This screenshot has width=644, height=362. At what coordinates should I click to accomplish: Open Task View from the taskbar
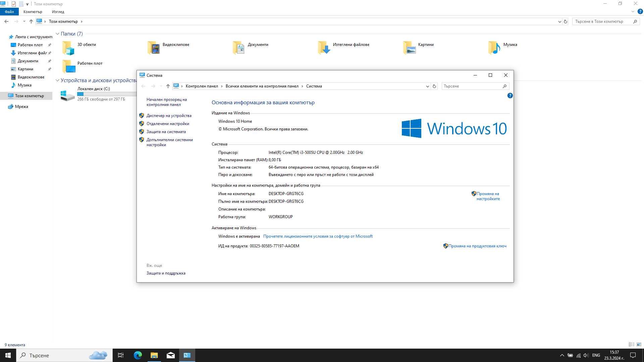coord(121,355)
